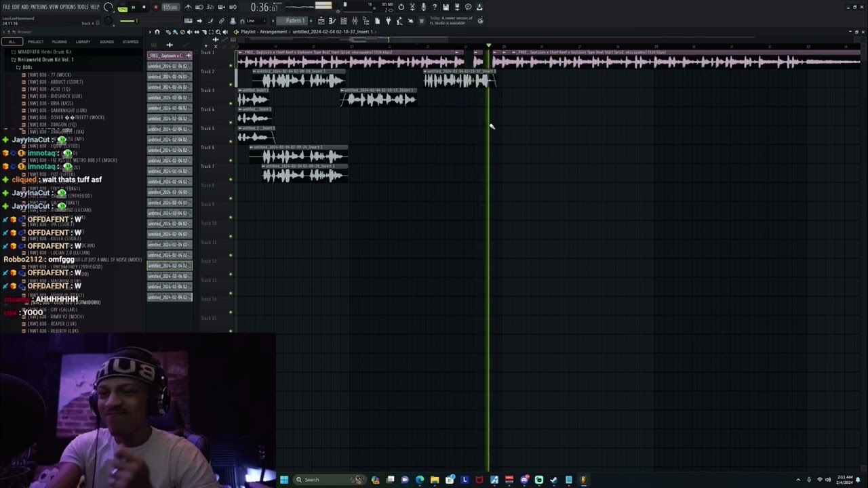Open the piano roll via keyboard icon

(x=332, y=21)
